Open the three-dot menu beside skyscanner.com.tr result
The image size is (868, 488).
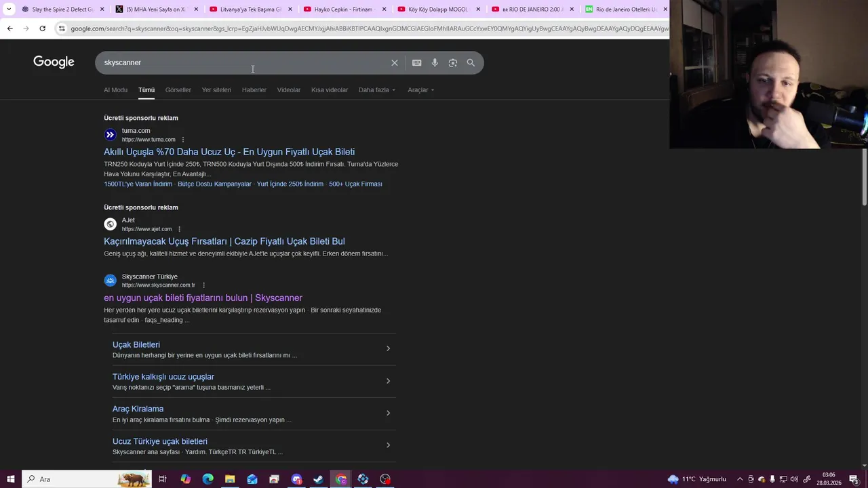click(x=203, y=285)
